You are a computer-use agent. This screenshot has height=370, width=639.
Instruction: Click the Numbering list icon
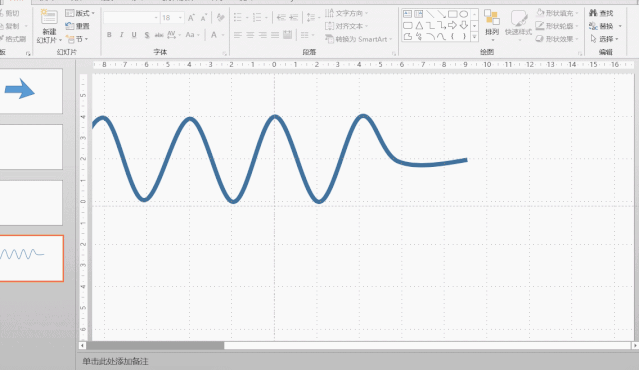click(x=257, y=18)
